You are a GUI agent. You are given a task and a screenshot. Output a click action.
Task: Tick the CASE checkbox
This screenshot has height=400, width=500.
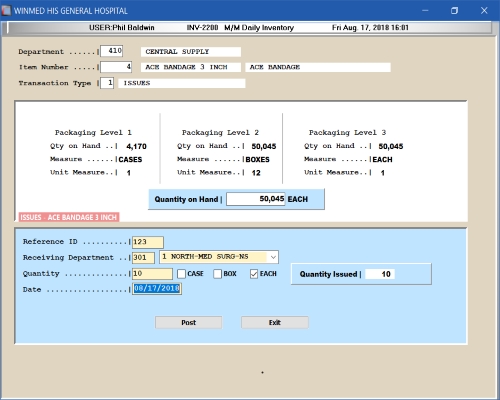click(x=181, y=274)
